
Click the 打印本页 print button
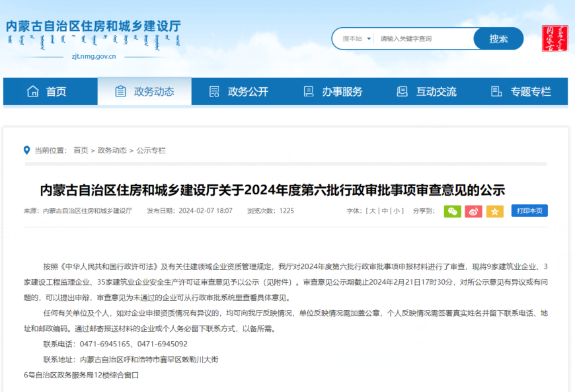pos(529,211)
